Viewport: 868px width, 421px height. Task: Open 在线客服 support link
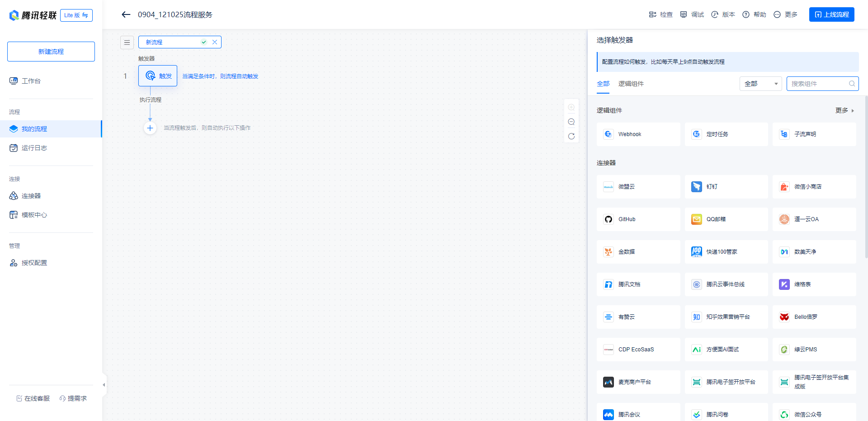[33, 398]
